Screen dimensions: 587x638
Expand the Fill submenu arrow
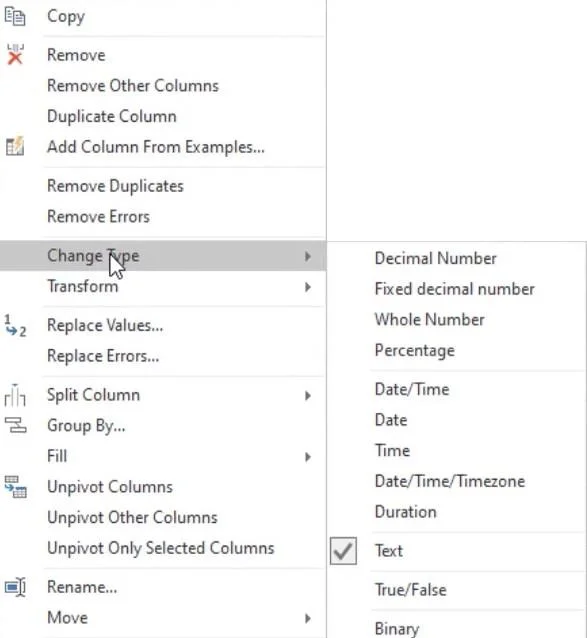[x=308, y=457]
